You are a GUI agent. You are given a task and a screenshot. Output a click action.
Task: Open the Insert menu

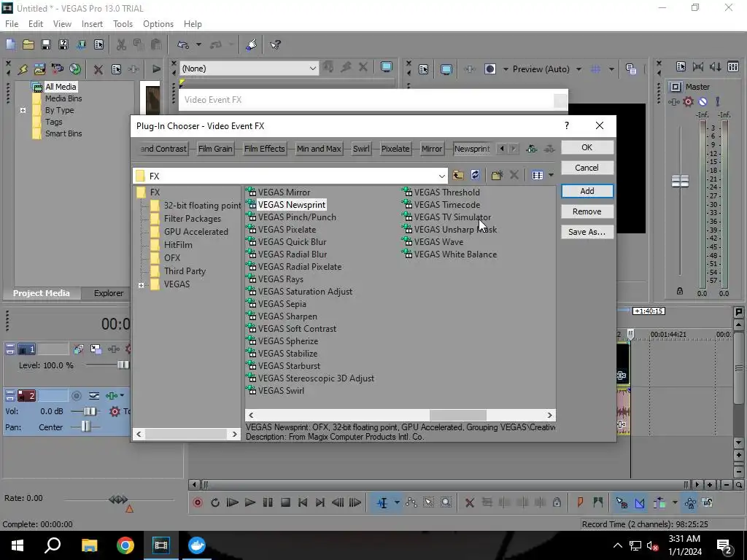(x=92, y=24)
